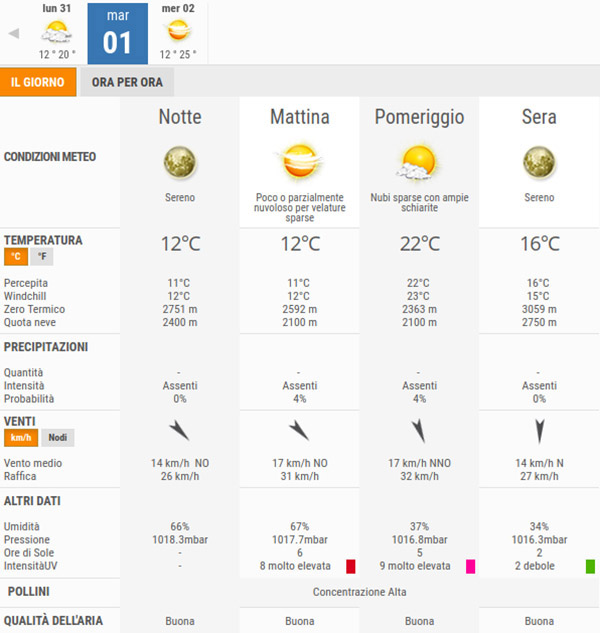Select the mer 02 forecast day
The image size is (600, 633).
178,32
